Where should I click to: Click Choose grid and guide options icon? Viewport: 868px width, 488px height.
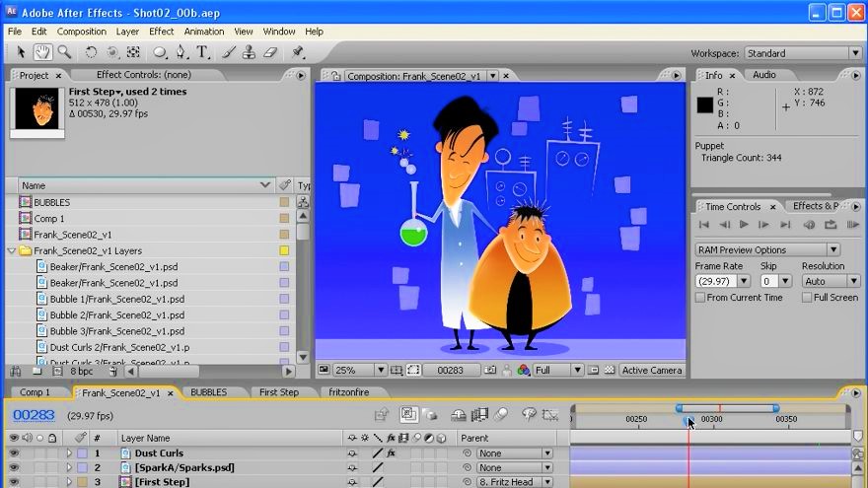tap(397, 370)
